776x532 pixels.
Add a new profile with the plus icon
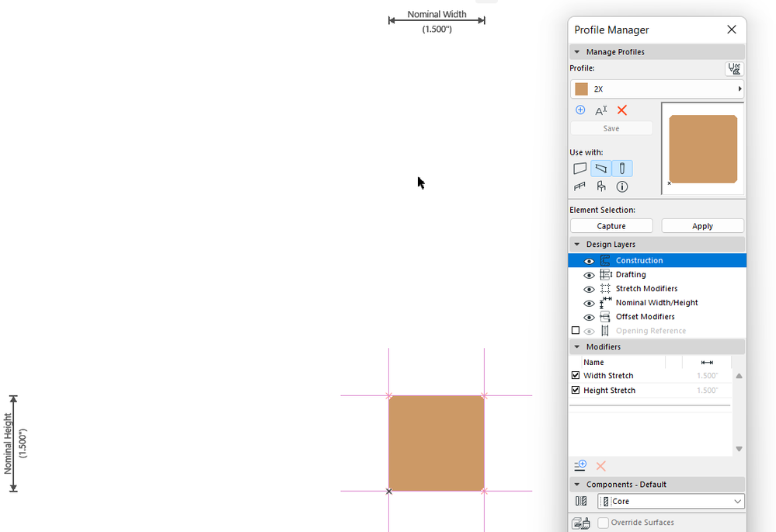coord(580,110)
